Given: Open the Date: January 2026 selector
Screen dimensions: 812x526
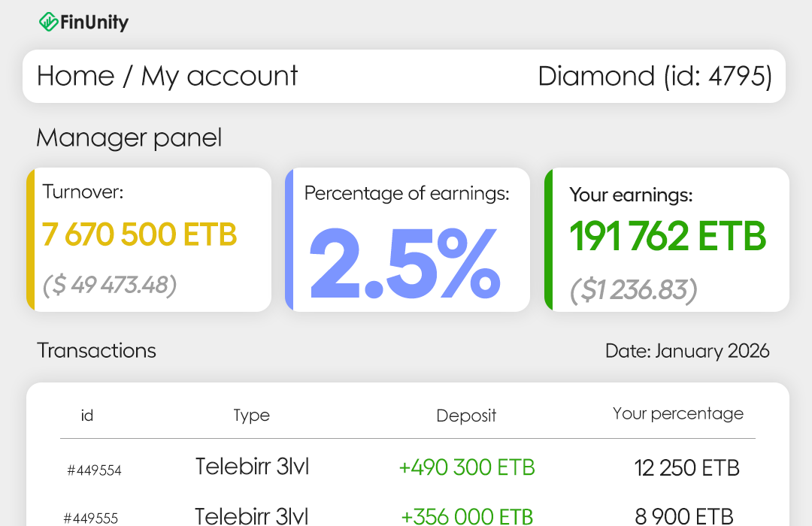Looking at the screenshot, I should click(686, 351).
